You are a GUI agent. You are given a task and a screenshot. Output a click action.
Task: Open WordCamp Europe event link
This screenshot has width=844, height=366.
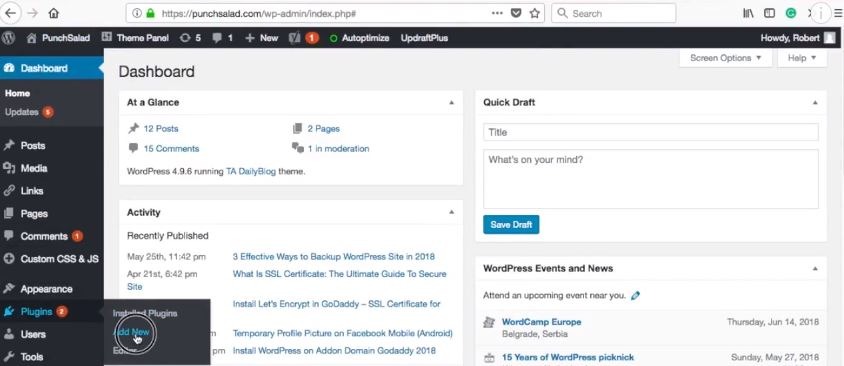click(541, 322)
